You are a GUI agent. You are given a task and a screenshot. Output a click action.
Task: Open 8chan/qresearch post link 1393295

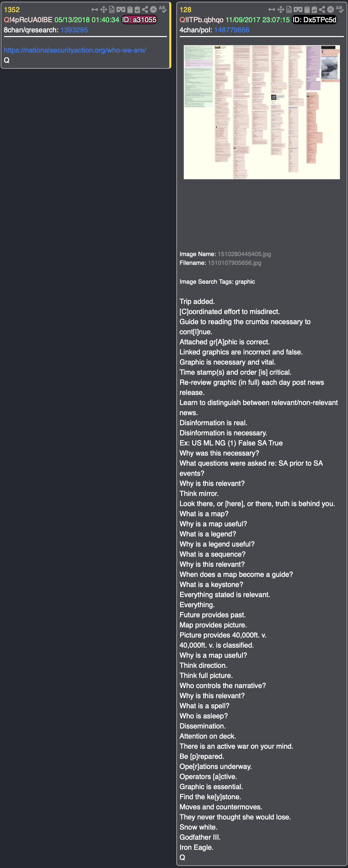[x=74, y=30]
